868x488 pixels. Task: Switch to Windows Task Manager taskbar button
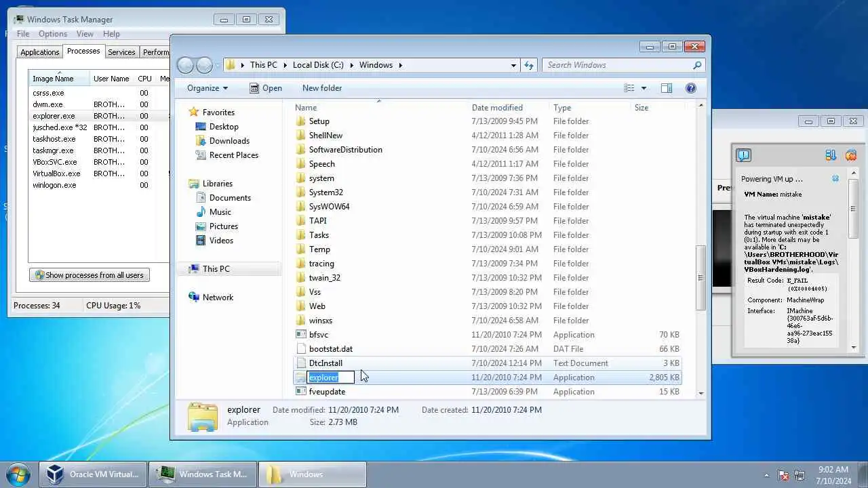click(x=203, y=474)
